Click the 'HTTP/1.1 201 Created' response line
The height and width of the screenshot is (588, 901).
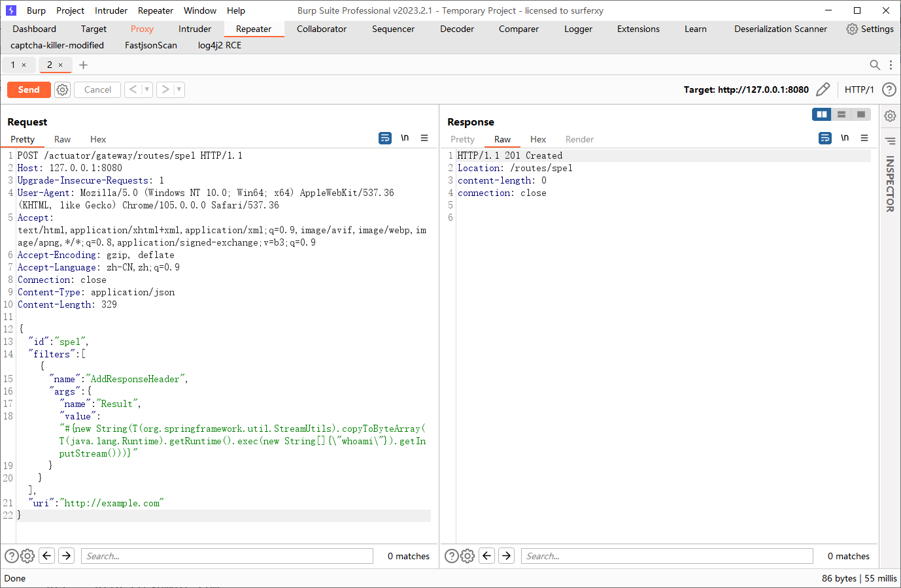(510, 155)
